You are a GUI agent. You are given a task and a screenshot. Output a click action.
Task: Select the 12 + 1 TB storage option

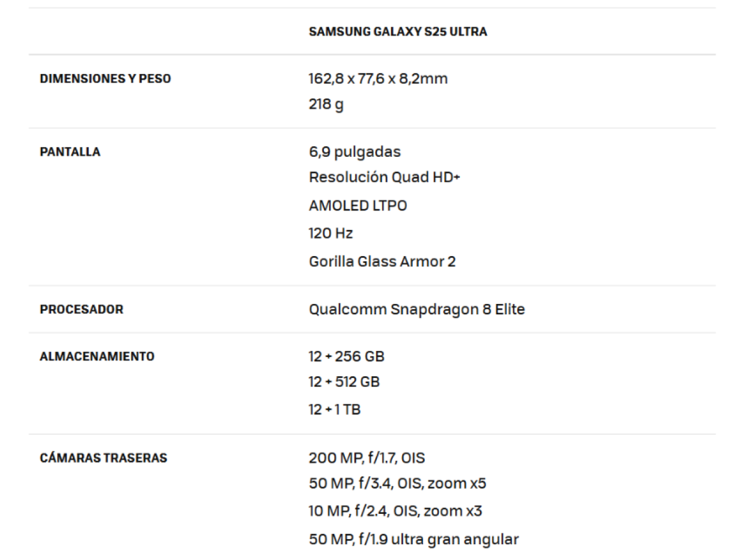[x=334, y=409]
